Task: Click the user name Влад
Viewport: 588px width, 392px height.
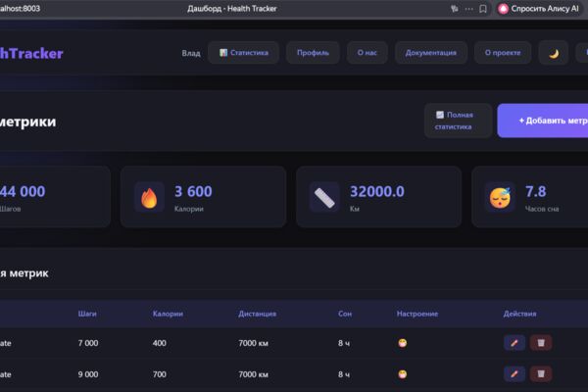Action: click(191, 53)
